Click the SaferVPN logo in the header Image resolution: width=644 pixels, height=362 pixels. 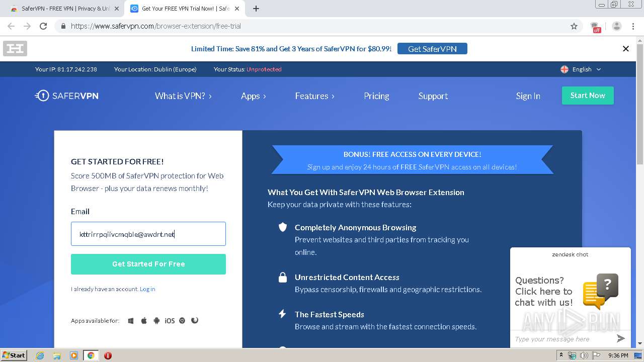(66, 96)
